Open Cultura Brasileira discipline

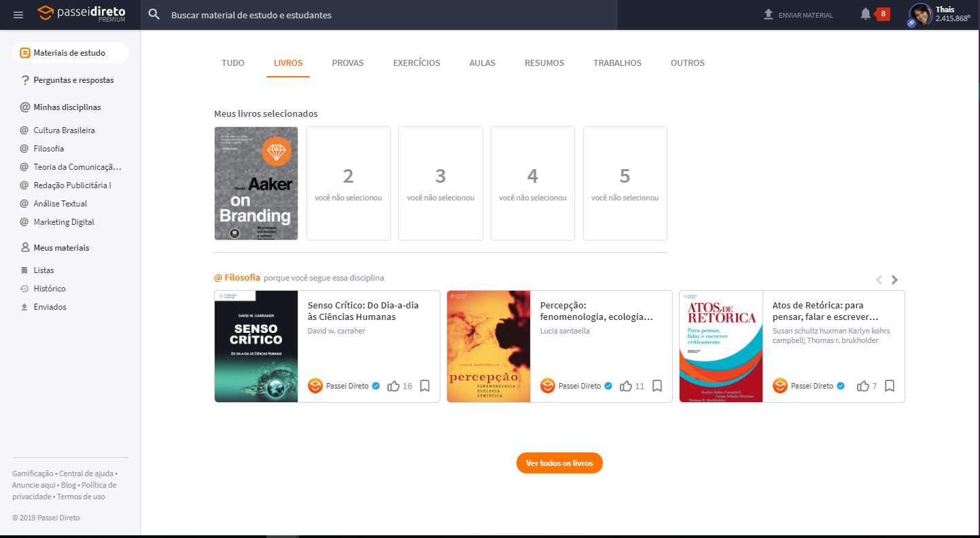point(65,130)
